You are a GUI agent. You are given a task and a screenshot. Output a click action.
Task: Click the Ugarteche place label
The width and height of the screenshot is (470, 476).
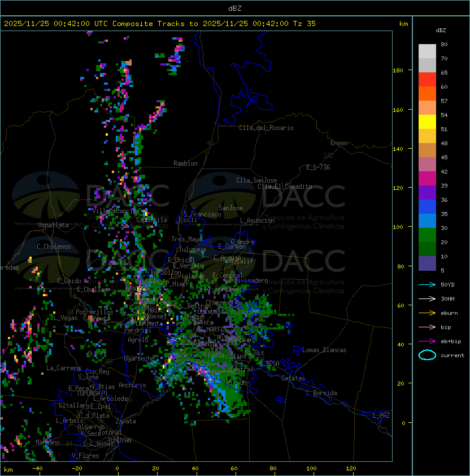140,358
